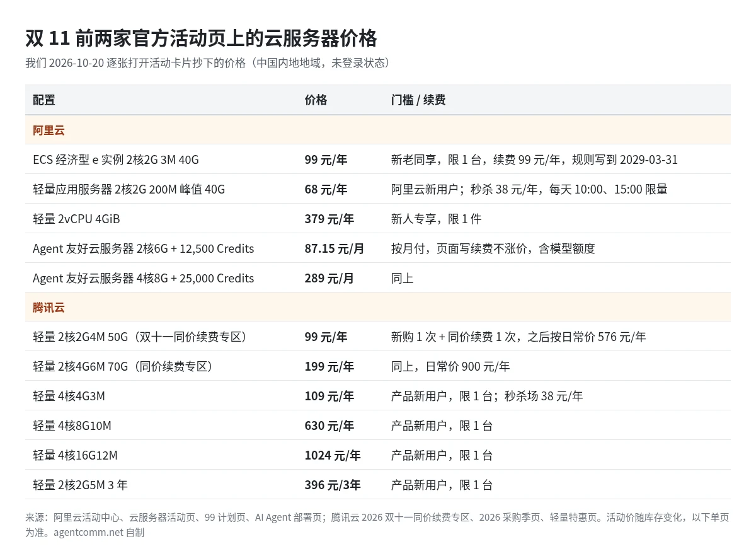The image size is (756, 556).
Task: Click the 配置 column header
Action: 44,100
